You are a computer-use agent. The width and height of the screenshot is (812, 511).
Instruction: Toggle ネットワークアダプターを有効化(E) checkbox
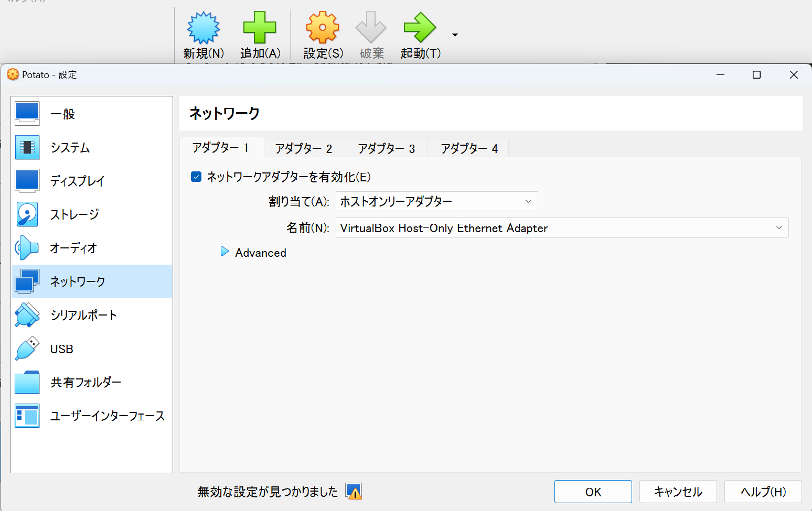click(x=196, y=177)
